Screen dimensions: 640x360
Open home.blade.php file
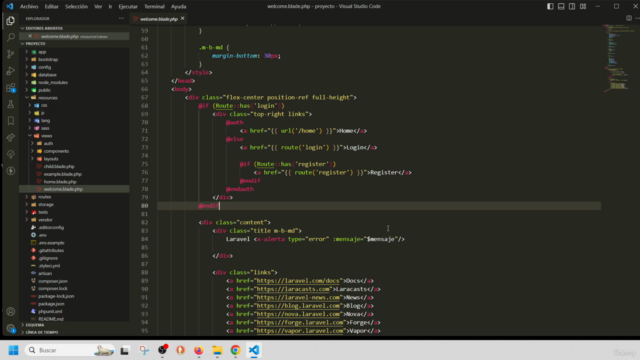(60, 182)
